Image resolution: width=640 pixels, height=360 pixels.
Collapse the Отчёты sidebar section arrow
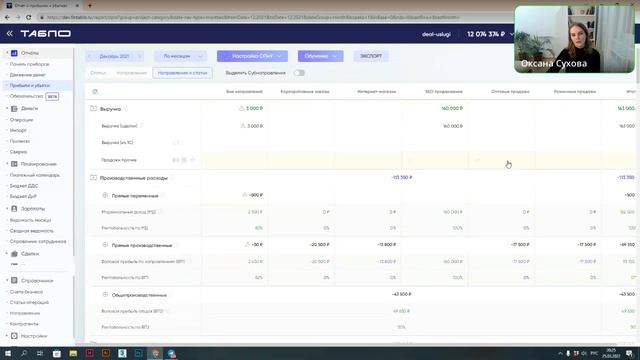point(7,53)
